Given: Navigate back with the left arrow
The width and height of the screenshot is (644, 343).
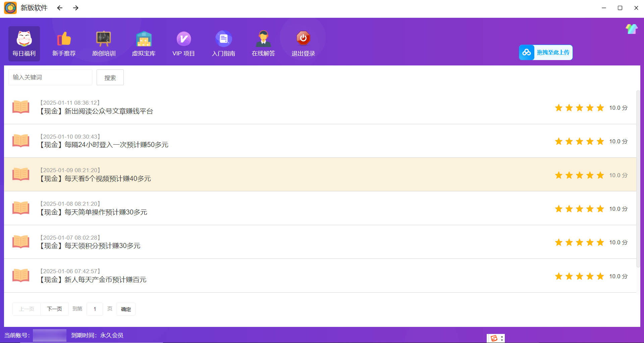Looking at the screenshot, I should click(x=60, y=8).
